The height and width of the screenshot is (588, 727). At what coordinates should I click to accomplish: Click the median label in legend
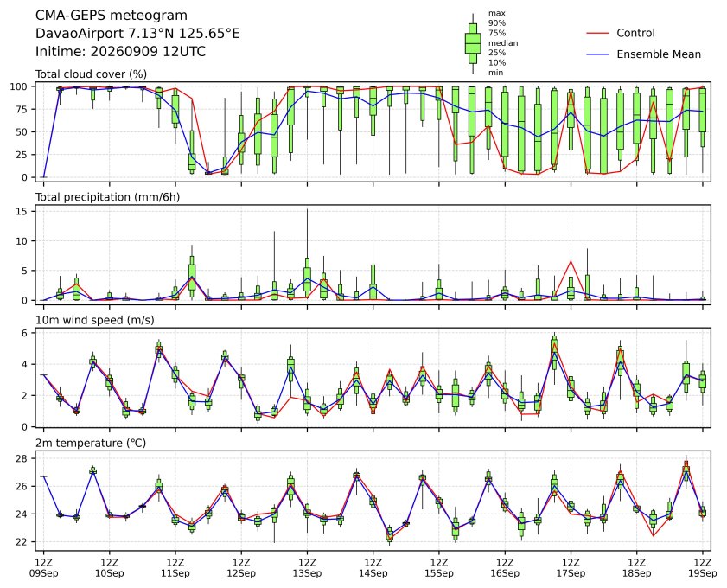pyautogui.click(x=503, y=43)
